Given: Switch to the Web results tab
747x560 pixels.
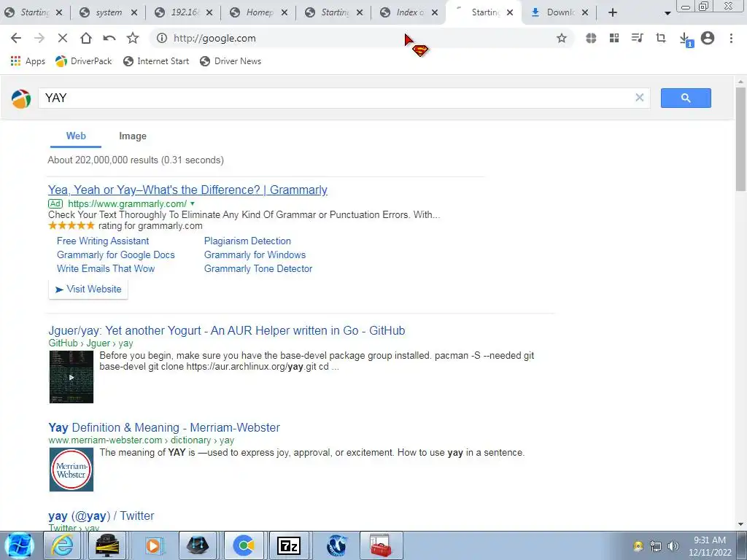Looking at the screenshot, I should pyautogui.click(x=76, y=136).
